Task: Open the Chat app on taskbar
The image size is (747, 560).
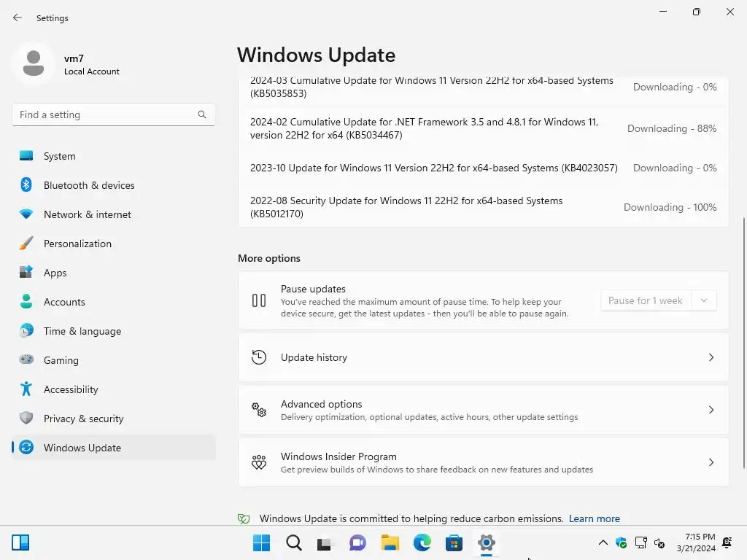Action: click(357, 542)
